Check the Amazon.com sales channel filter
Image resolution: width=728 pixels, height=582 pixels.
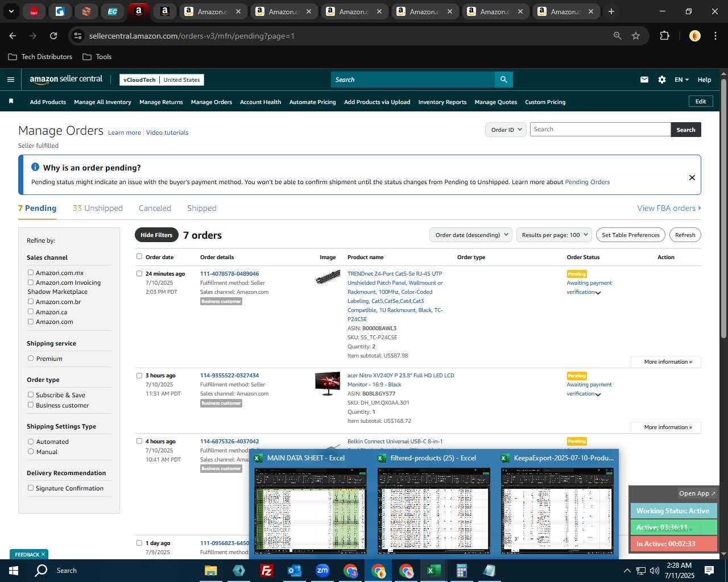(x=31, y=322)
